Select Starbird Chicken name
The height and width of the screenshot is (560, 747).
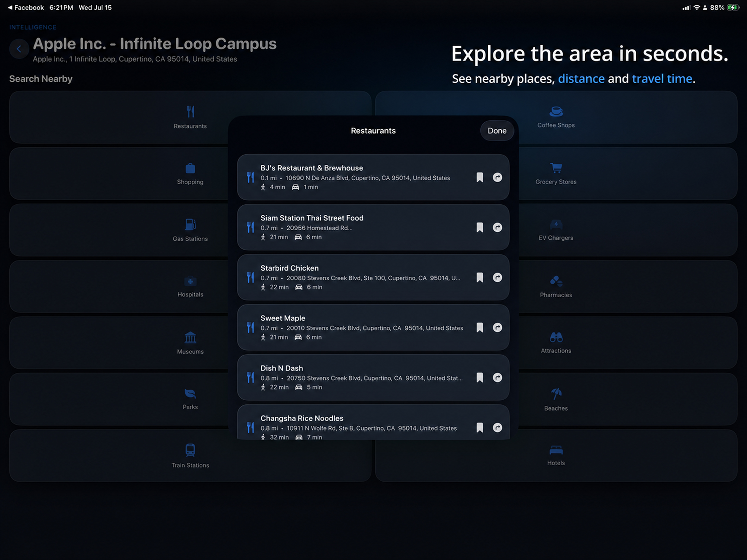[x=289, y=268]
